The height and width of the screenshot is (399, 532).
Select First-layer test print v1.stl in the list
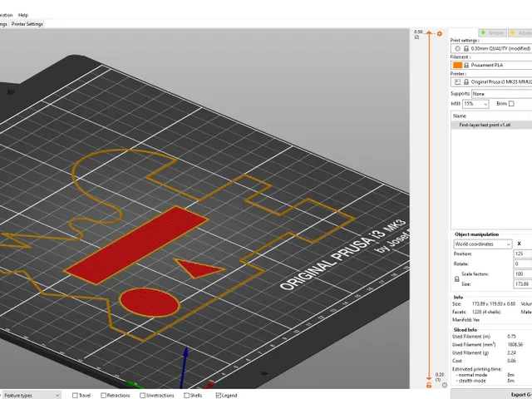491,125
